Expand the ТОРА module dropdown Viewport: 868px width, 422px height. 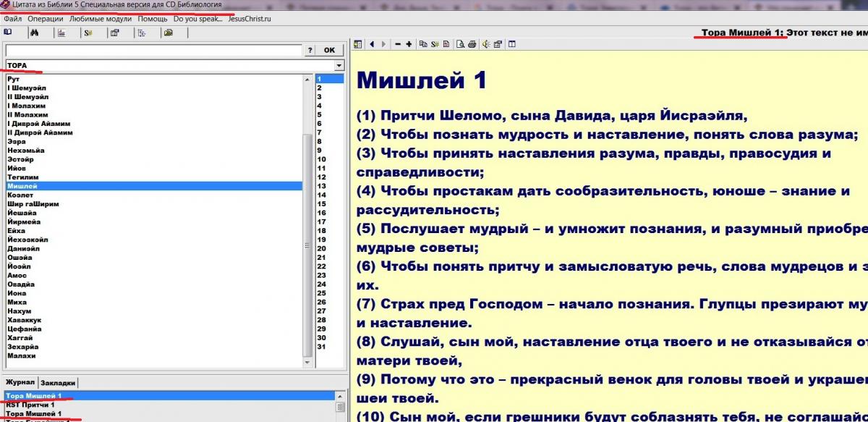pos(339,65)
